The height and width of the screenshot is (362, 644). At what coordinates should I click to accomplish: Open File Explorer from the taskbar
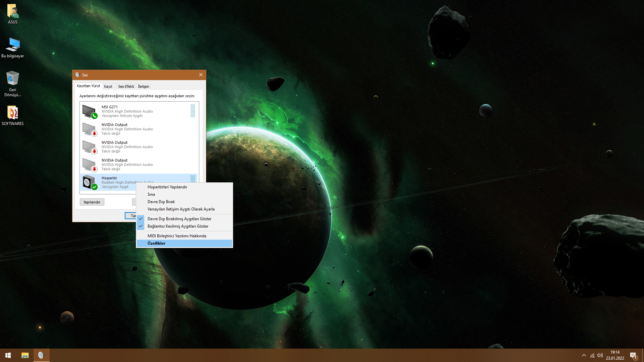25,355
